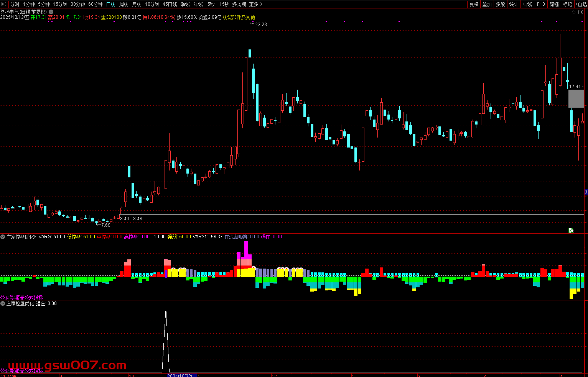
Task: Click the grey 17.41 price gap box
Action: pyautogui.click(x=576, y=98)
